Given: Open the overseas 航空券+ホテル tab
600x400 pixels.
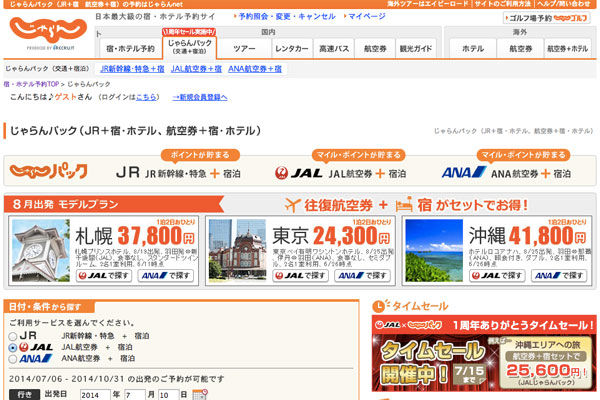Looking at the screenshot, I should (567, 49).
